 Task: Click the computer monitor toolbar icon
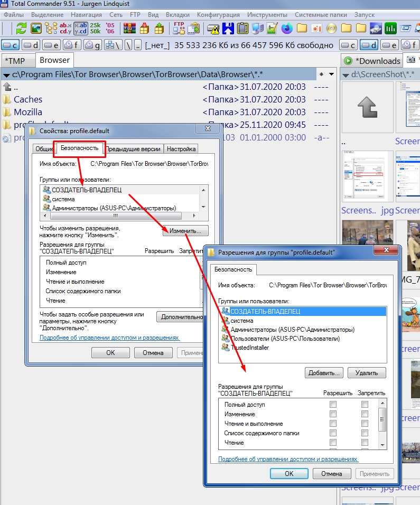click(x=258, y=29)
